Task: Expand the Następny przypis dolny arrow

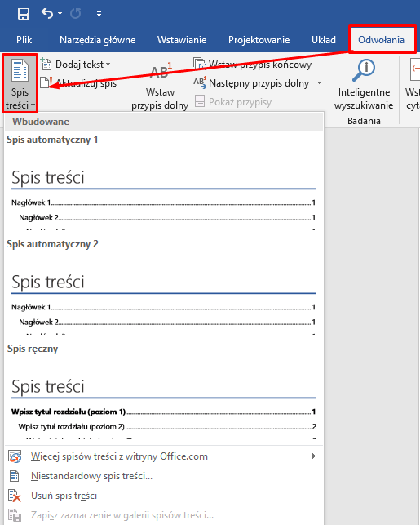Action: coord(320,83)
